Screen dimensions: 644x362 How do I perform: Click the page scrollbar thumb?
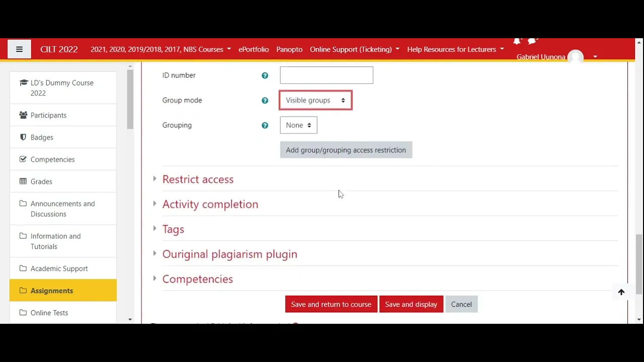pyautogui.click(x=639, y=264)
